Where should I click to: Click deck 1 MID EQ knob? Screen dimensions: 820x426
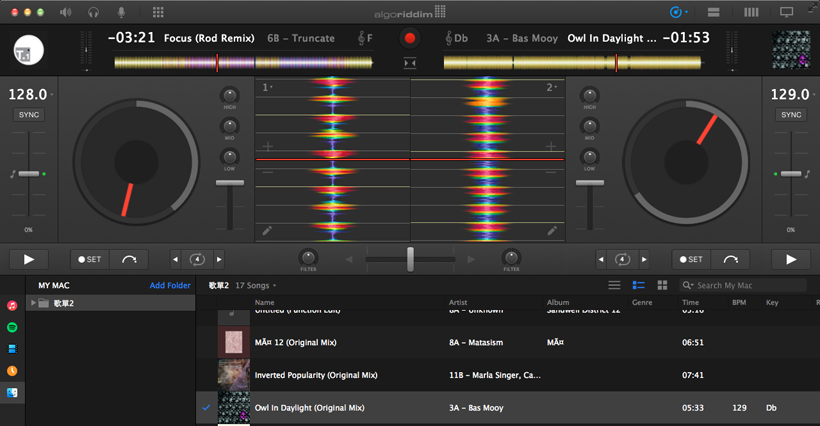point(230,126)
